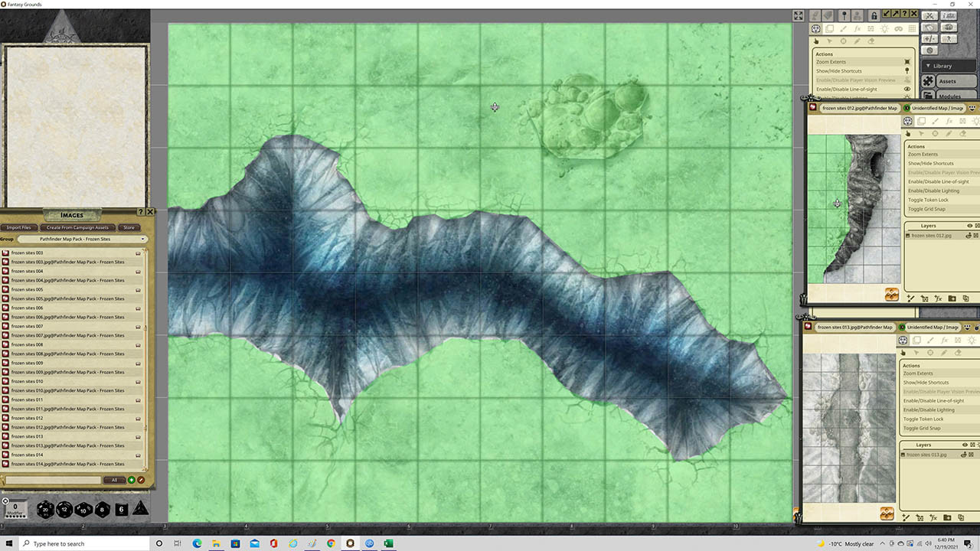Screen dimensions: 980x551
Task: Switch to the Unidentified Map / Image tab
Action: click(x=939, y=108)
